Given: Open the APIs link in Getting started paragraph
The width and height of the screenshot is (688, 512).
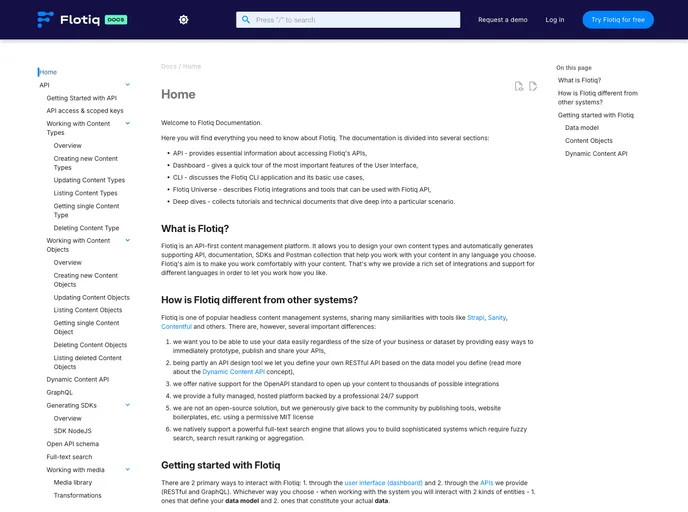Looking at the screenshot, I should click(x=487, y=483).
